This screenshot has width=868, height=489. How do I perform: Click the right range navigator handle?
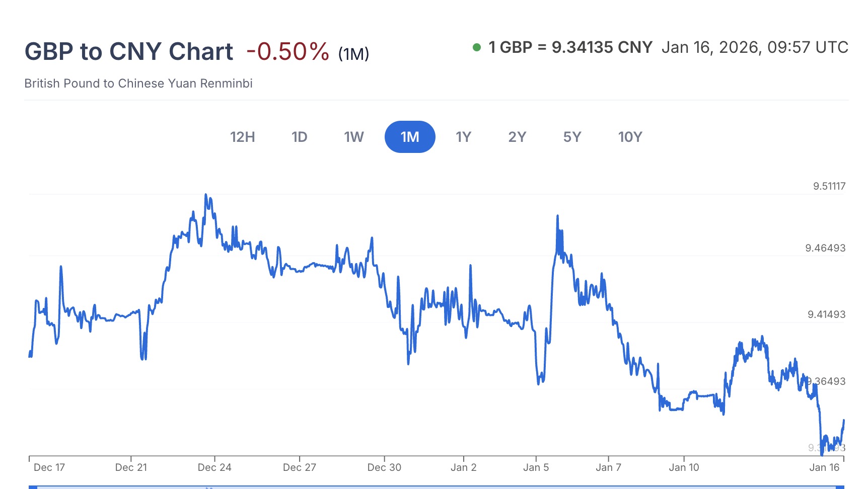pyautogui.click(x=840, y=486)
